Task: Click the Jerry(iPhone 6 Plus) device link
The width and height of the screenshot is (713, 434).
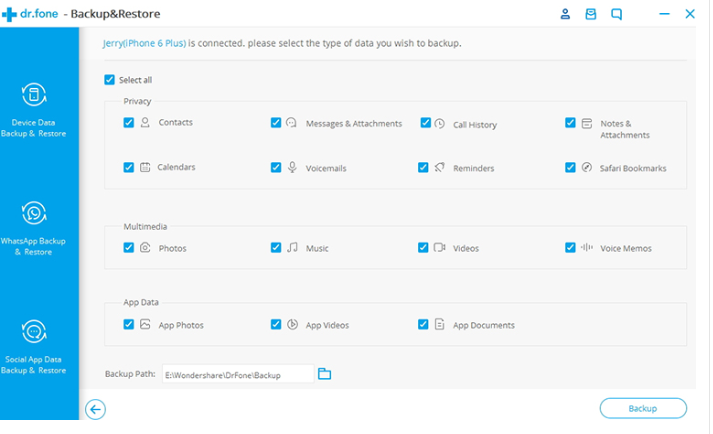Action: tap(144, 44)
